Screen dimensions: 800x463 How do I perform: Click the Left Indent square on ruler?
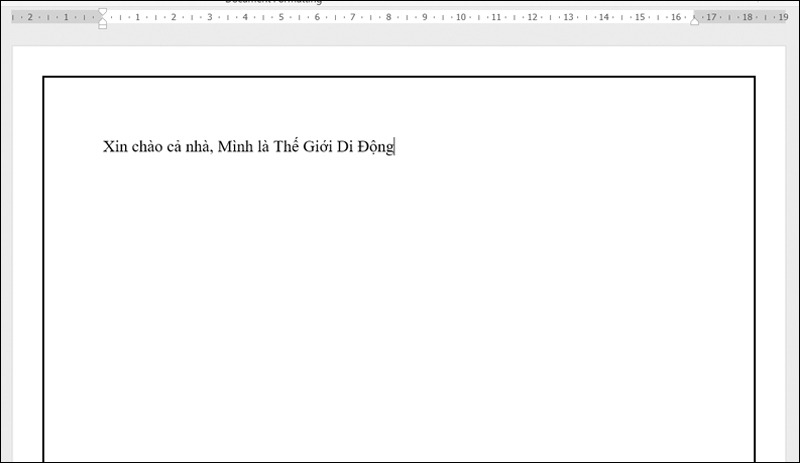[x=103, y=26]
